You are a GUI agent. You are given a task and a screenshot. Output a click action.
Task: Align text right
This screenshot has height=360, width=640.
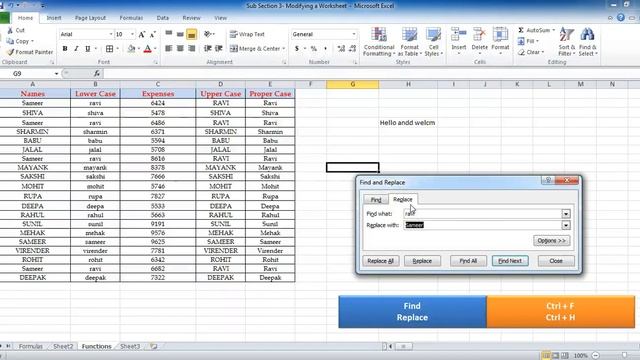pyautogui.click(x=191, y=49)
